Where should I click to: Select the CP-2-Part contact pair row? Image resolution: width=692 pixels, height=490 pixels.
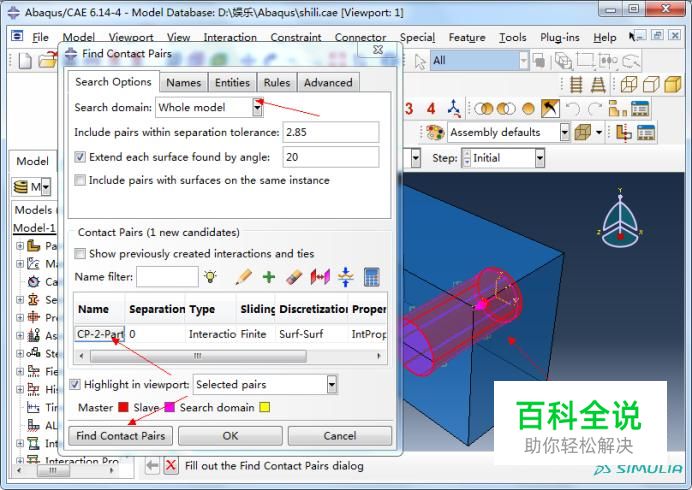(x=230, y=334)
